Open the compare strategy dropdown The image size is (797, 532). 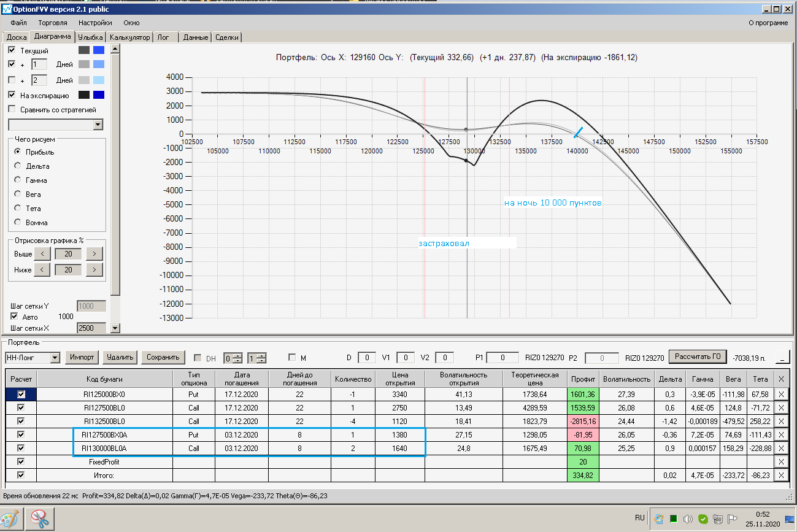point(98,125)
